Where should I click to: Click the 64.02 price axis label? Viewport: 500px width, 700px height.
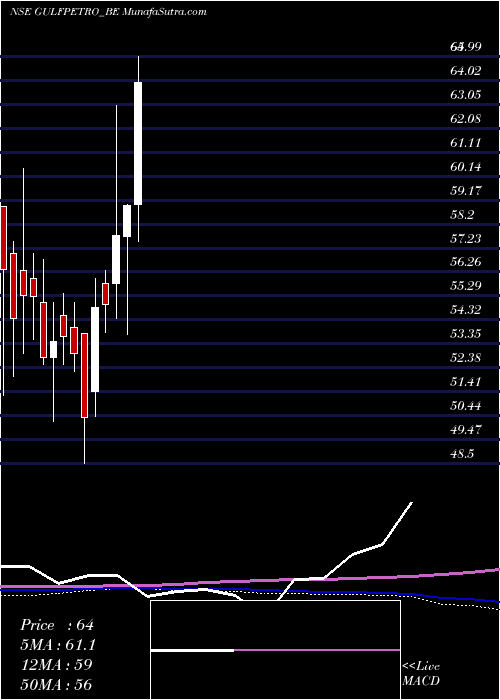pos(466,71)
